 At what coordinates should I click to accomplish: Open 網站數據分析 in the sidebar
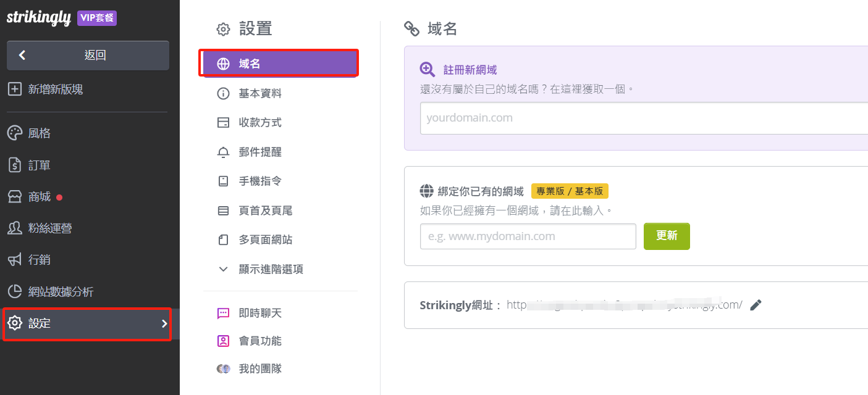click(61, 291)
